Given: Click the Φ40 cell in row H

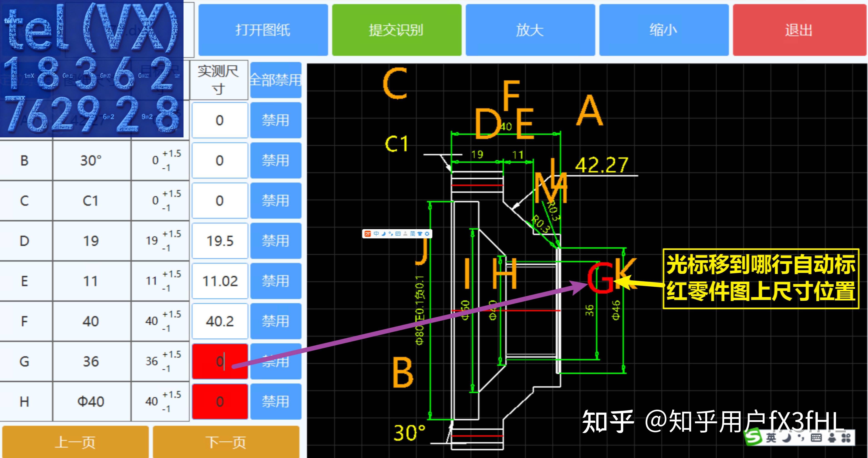Looking at the screenshot, I should [x=91, y=401].
